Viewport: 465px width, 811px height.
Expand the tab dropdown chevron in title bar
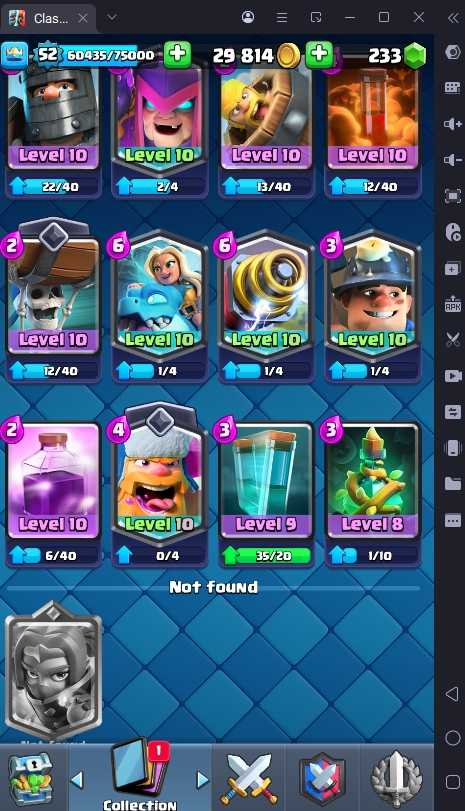(112, 17)
